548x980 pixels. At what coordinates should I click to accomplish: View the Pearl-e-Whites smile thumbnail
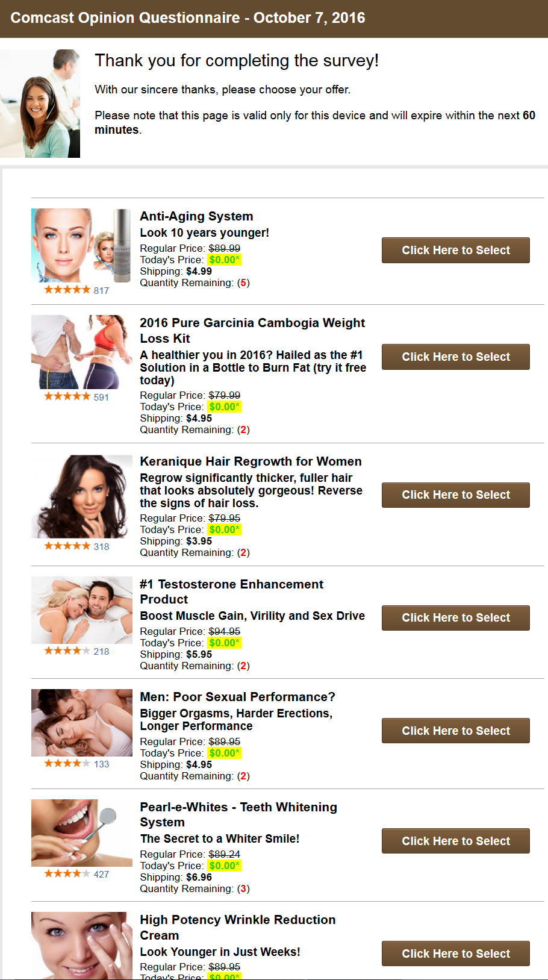82,833
